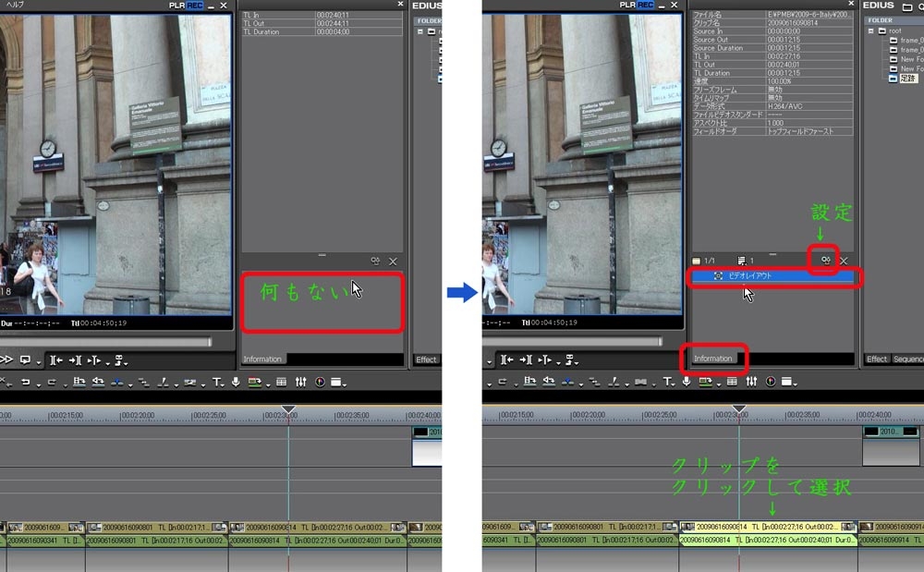Switch to Information tab in right-hand panel
Viewport: 924px width, 572px height.
712,359
